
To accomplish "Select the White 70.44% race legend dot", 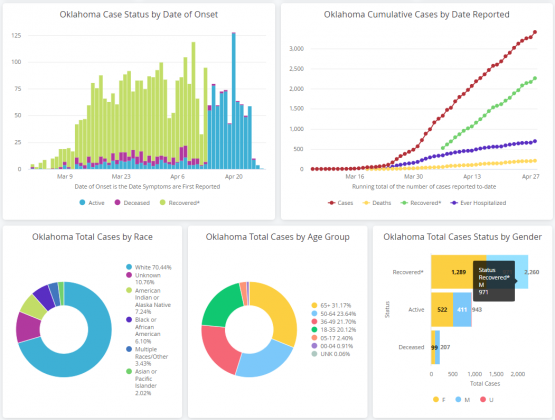I will 129,267.
